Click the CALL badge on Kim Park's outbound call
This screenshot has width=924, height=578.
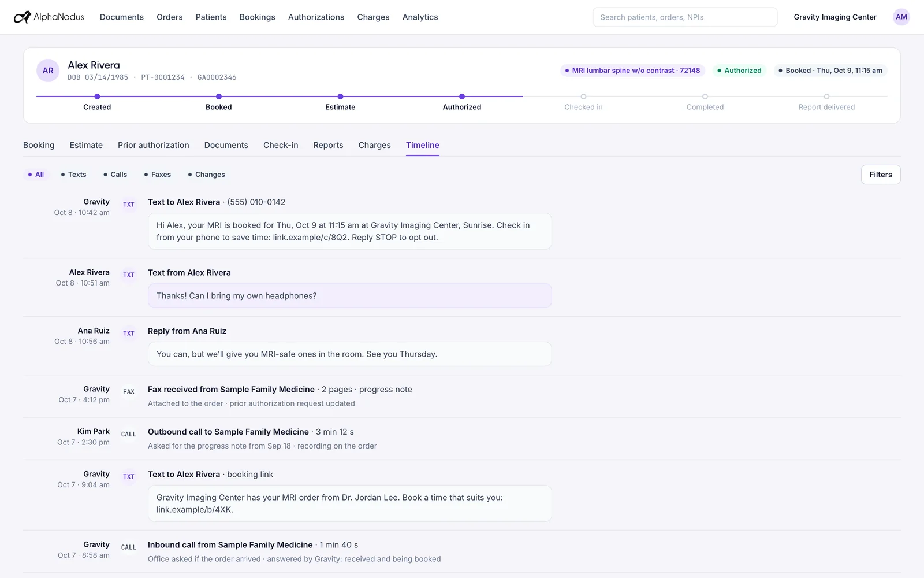tap(129, 435)
